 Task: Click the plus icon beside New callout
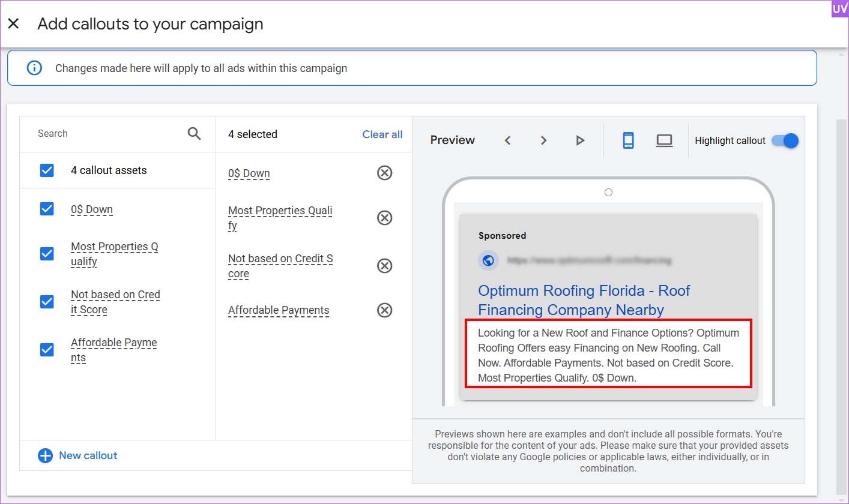click(45, 456)
